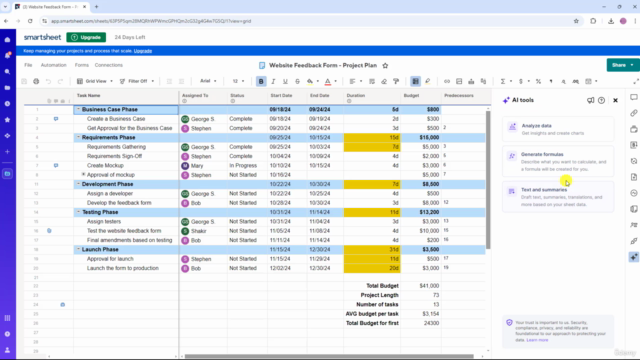Click the fullscreen expand arrows icon

point(636,81)
